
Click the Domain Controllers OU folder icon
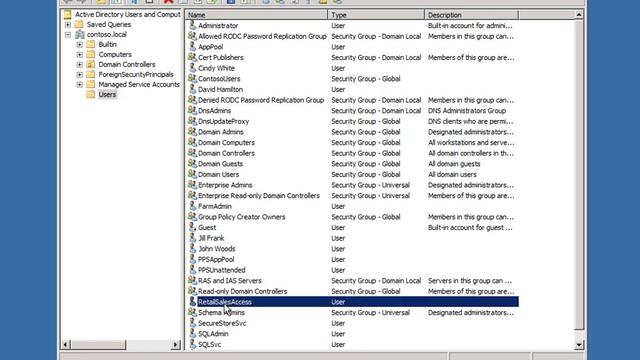click(91, 64)
